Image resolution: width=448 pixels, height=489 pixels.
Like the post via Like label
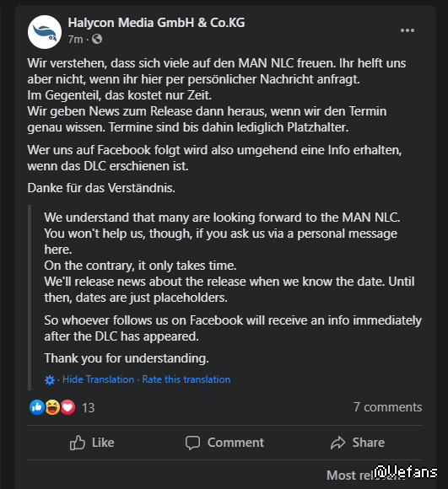(x=103, y=443)
